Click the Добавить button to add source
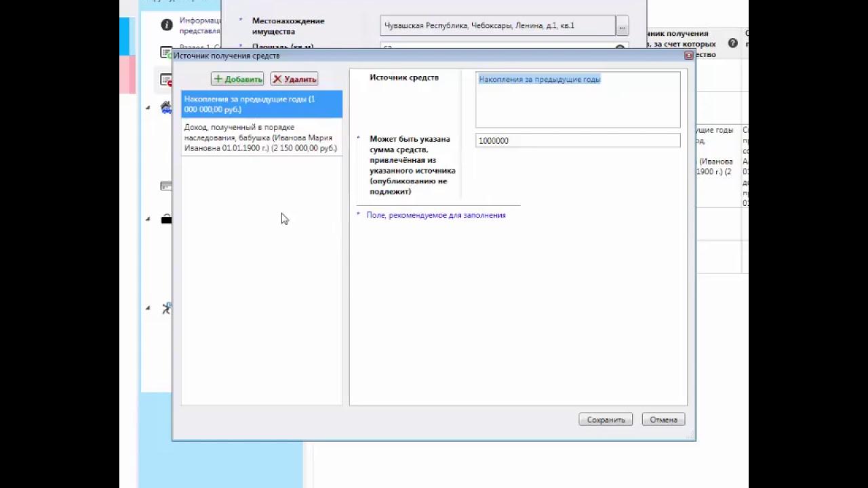Viewport: 868px width, 488px height. [237, 79]
